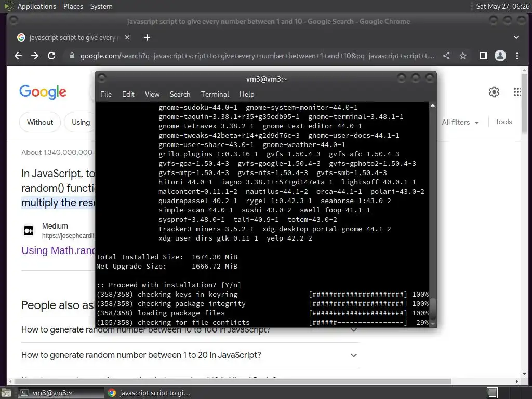The width and height of the screenshot is (532, 399).
Task: Select the Without filter chip
Action: [40, 122]
